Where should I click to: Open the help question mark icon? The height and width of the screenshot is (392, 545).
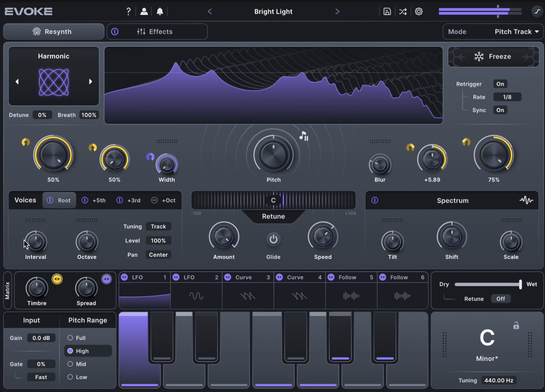point(129,11)
